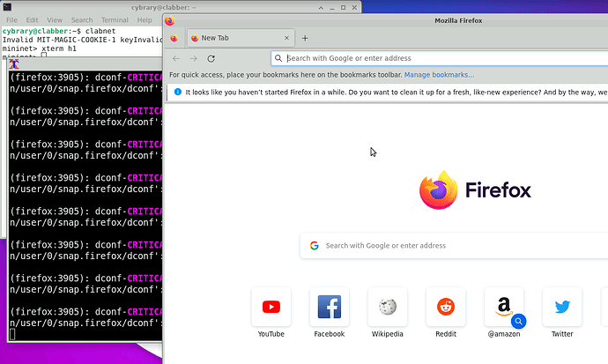Open the Wikipedia shortcut tile

pos(388,307)
